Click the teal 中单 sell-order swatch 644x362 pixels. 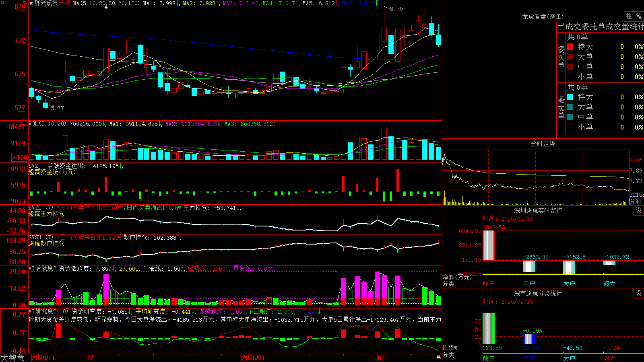click(570, 117)
